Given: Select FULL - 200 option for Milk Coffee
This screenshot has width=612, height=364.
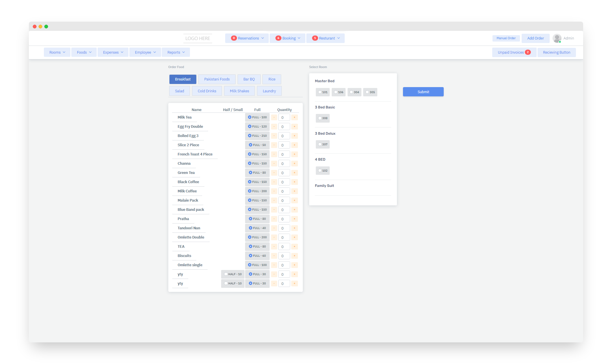Looking at the screenshot, I should (250, 191).
